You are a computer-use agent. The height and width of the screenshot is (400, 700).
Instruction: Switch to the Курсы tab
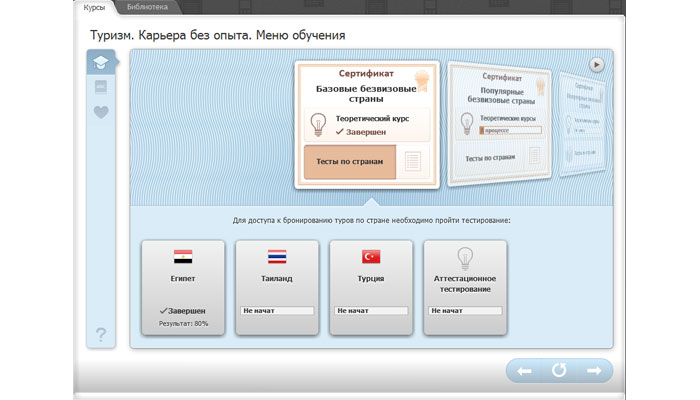pyautogui.click(x=94, y=8)
